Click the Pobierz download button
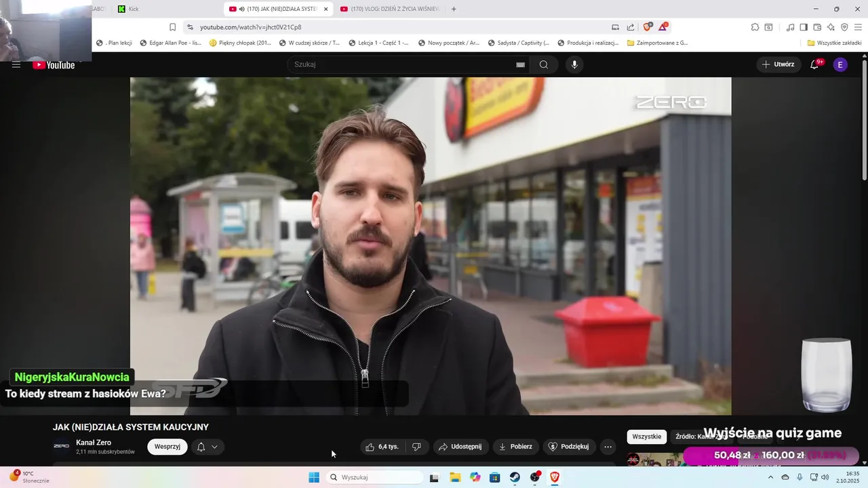Viewport: 868px width, 488px height. click(x=515, y=447)
